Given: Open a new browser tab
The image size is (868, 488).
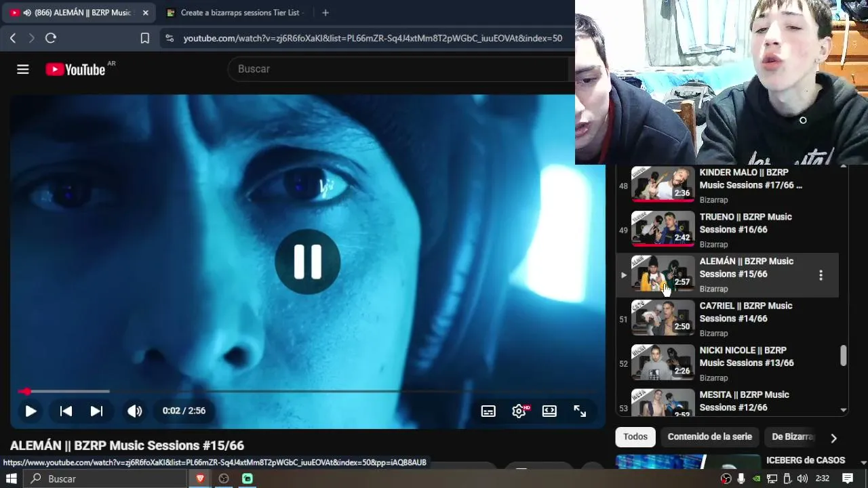Looking at the screenshot, I should [x=325, y=13].
